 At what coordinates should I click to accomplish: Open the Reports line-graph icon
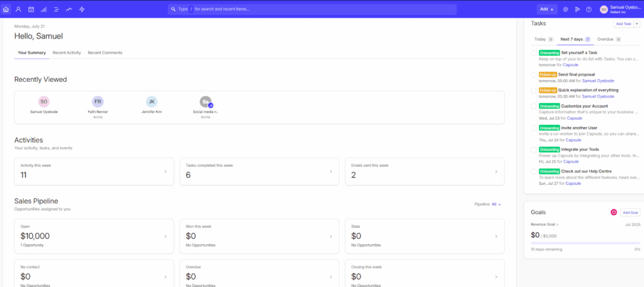click(69, 9)
